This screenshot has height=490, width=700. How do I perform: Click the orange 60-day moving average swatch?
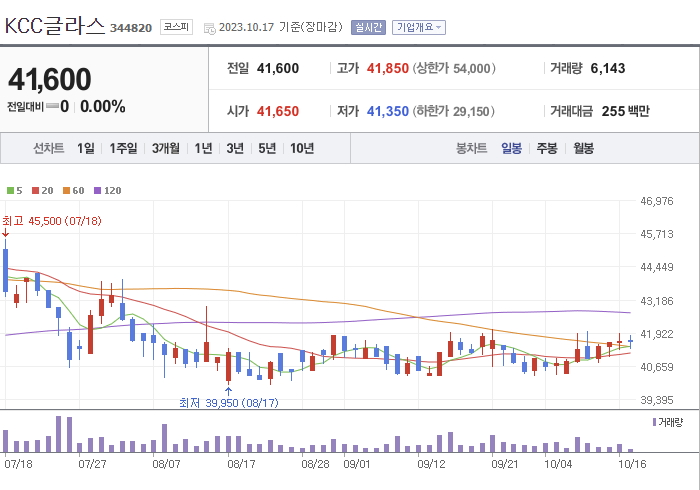67,191
